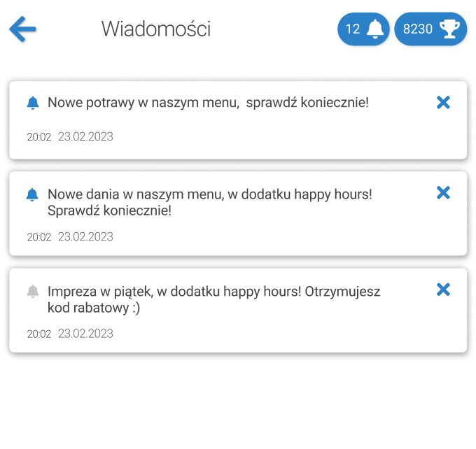The width and height of the screenshot is (476, 449).
Task: Dismiss the 'Nowe potrawy w naszym menu' message
Action: [x=443, y=103]
